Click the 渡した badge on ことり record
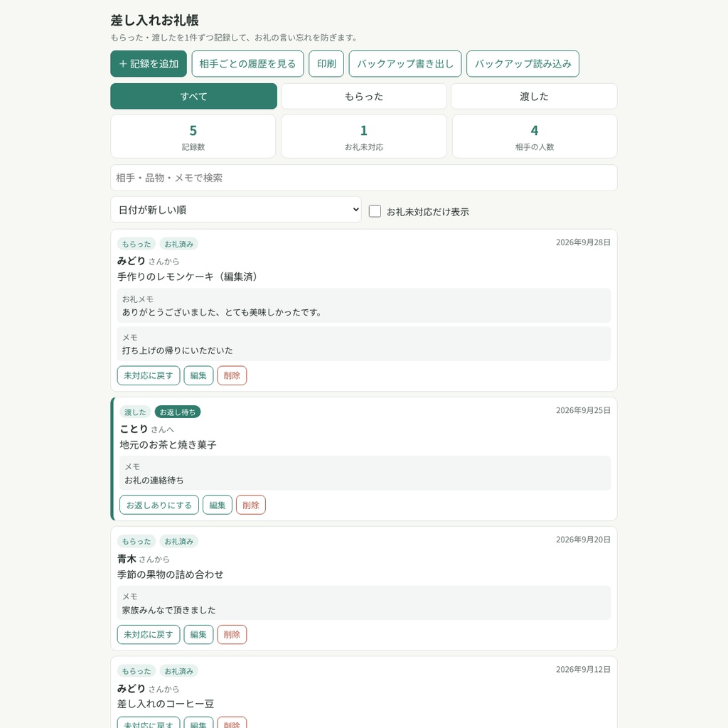728x728 pixels. pos(135,412)
